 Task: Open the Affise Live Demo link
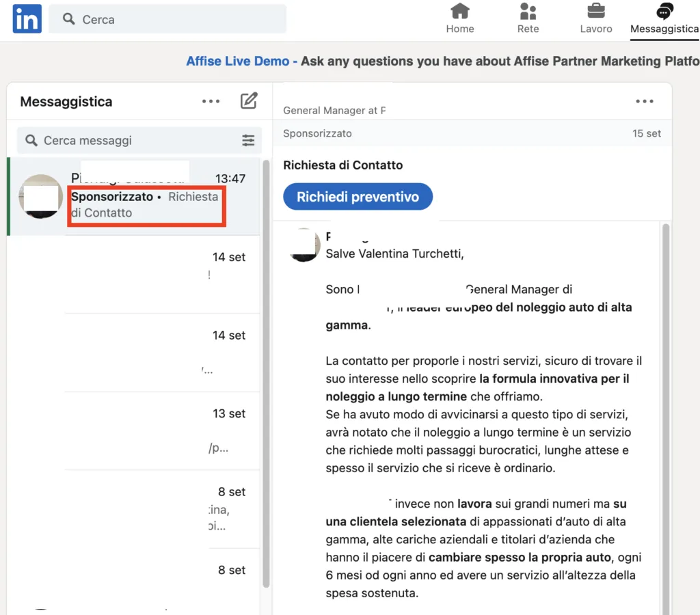coord(237,61)
